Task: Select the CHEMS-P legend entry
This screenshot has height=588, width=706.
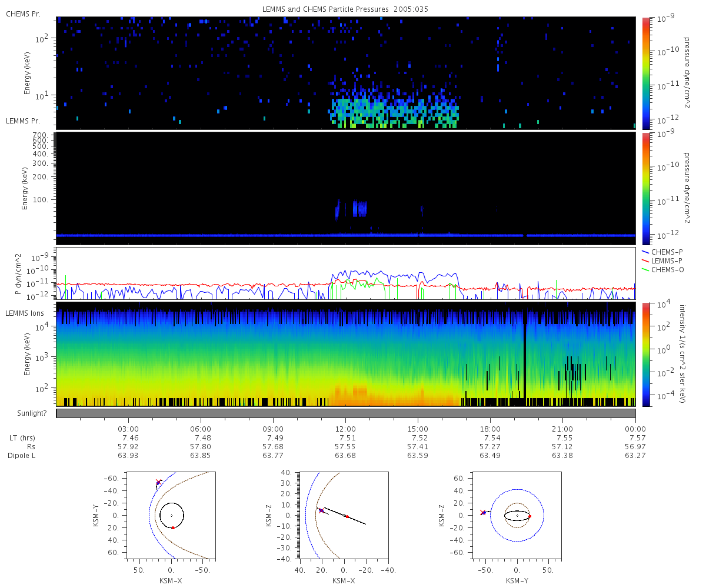Action: (663, 252)
